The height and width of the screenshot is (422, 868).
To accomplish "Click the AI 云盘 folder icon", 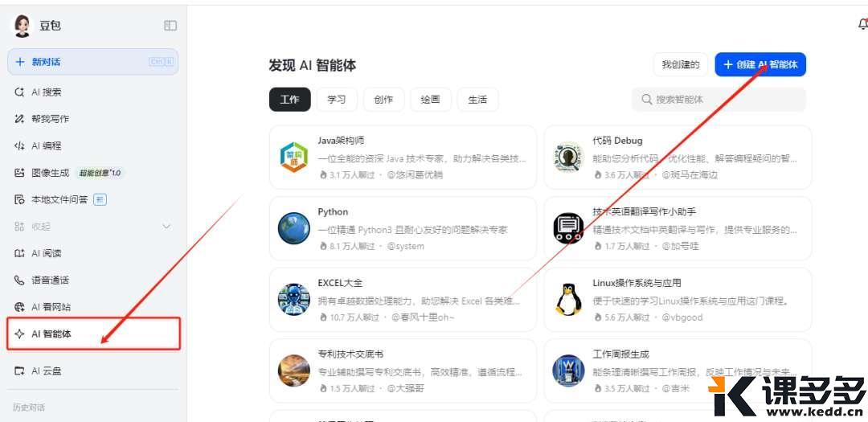I will pos(19,371).
